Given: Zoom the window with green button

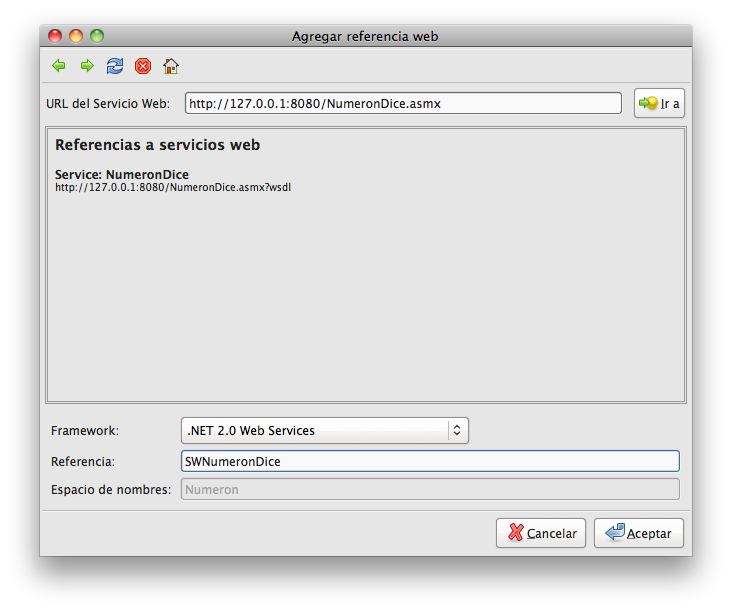Looking at the screenshot, I should pos(97,36).
